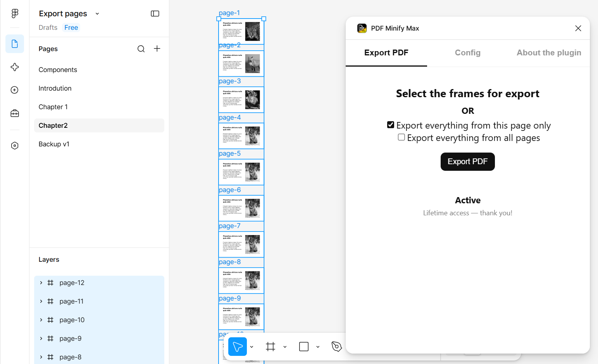Viewport: 598px width, 364px height.
Task: Select the page-2 frame thumbnail
Action: coord(241,64)
